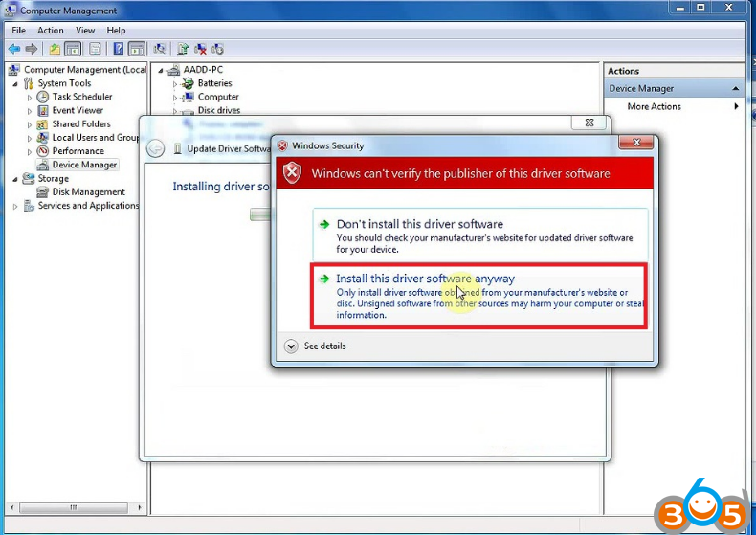The width and height of the screenshot is (756, 535).
Task: Click the tree scrollbar right arrow
Action: (140, 507)
